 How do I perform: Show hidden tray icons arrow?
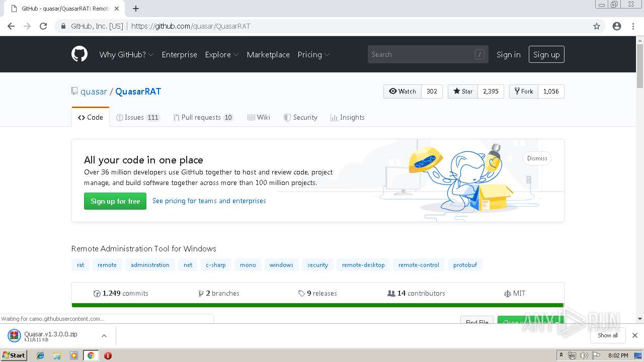pos(561,355)
